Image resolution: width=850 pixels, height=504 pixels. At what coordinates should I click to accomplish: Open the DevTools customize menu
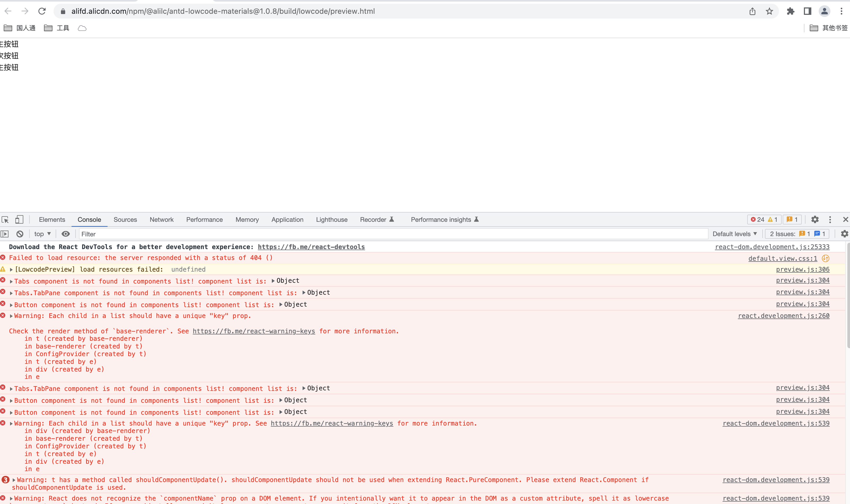tap(830, 219)
